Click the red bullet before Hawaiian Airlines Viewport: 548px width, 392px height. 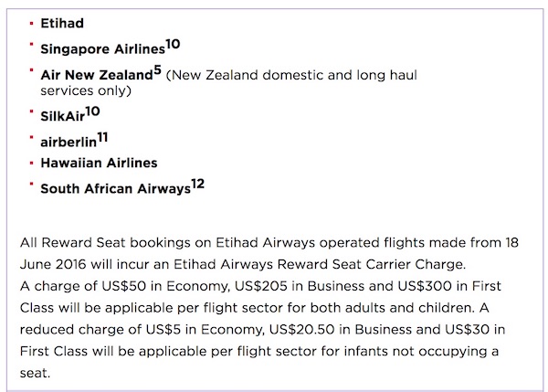31,163
